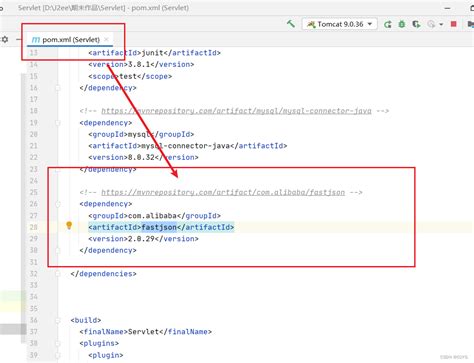474x363 pixels.
Task: Collapse the plugins block at line 38
Action: [x=58, y=343]
